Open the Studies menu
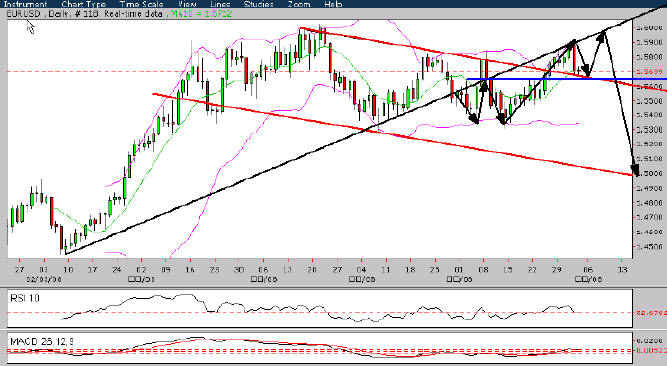This screenshot has height=366, width=667. 259,4
